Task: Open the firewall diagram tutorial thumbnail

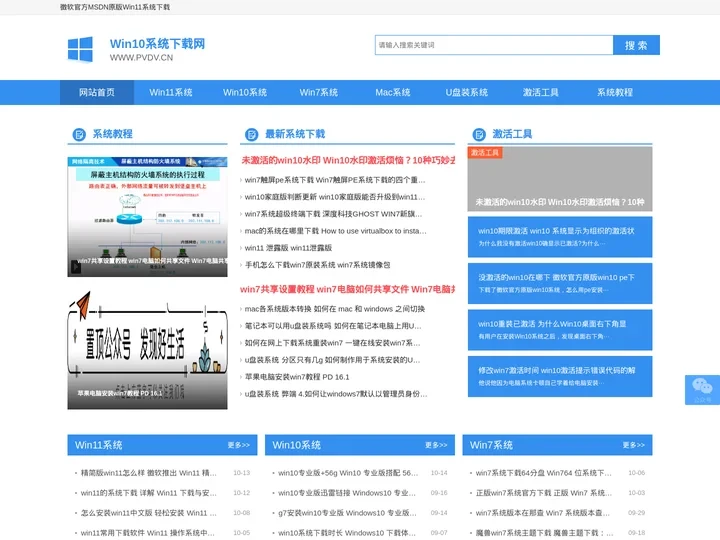Action: click(147, 217)
